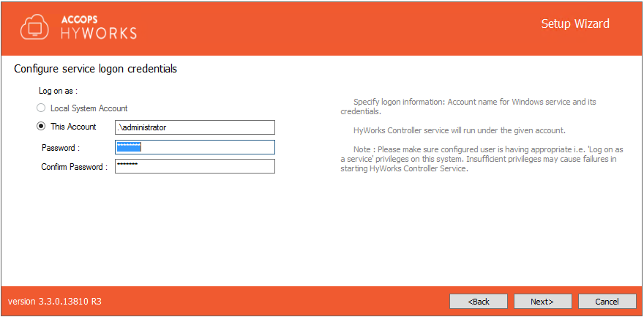644x317 pixels.
Task: Cancel the setup wizard
Action: 607,302
